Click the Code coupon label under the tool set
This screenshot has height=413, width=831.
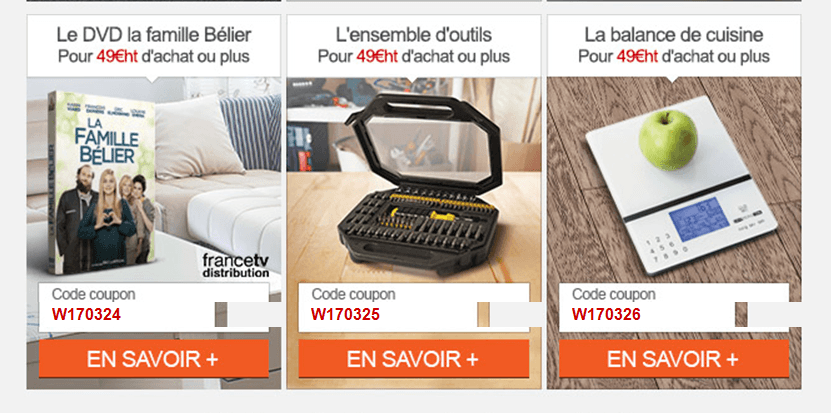pos(353,294)
